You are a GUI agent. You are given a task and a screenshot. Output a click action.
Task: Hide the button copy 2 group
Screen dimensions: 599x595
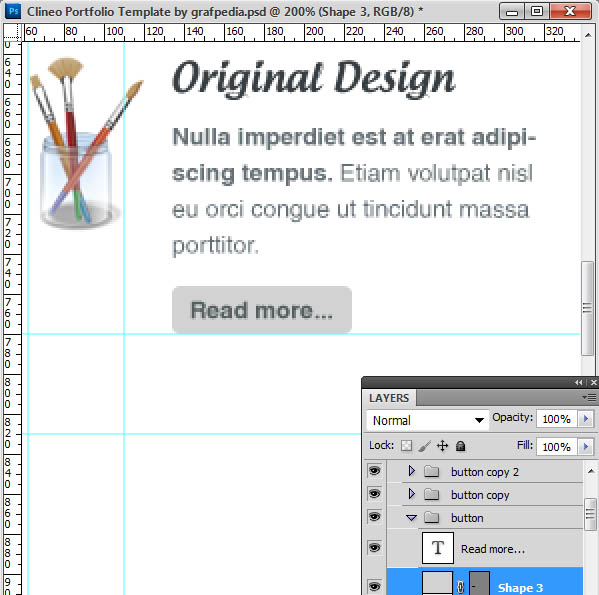coord(374,471)
